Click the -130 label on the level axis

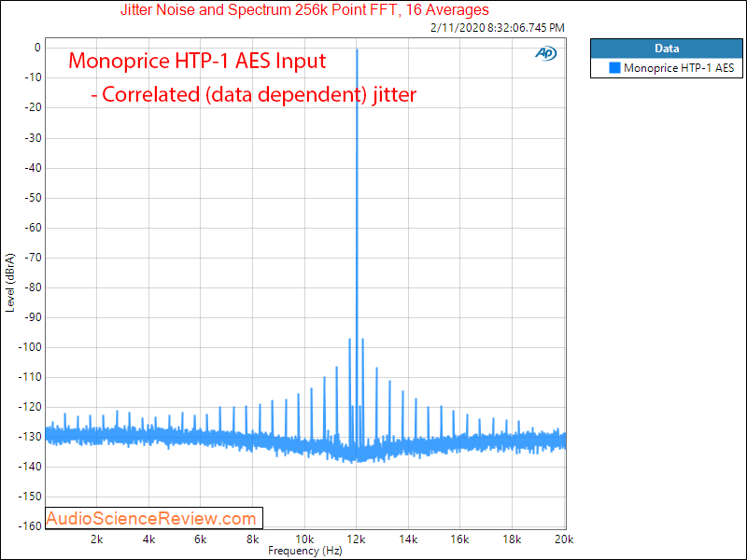tap(30, 437)
